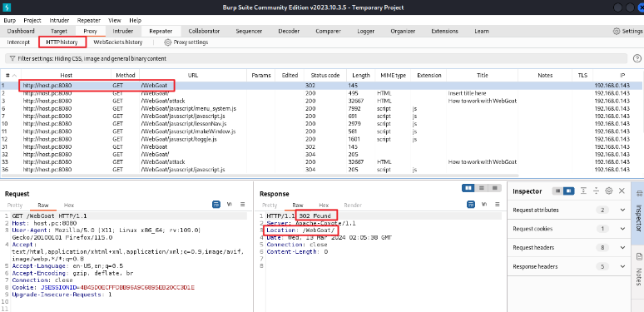Screen dimensions: 644x312
Task: Select the Inspector side tab icon
Action: point(638,193)
